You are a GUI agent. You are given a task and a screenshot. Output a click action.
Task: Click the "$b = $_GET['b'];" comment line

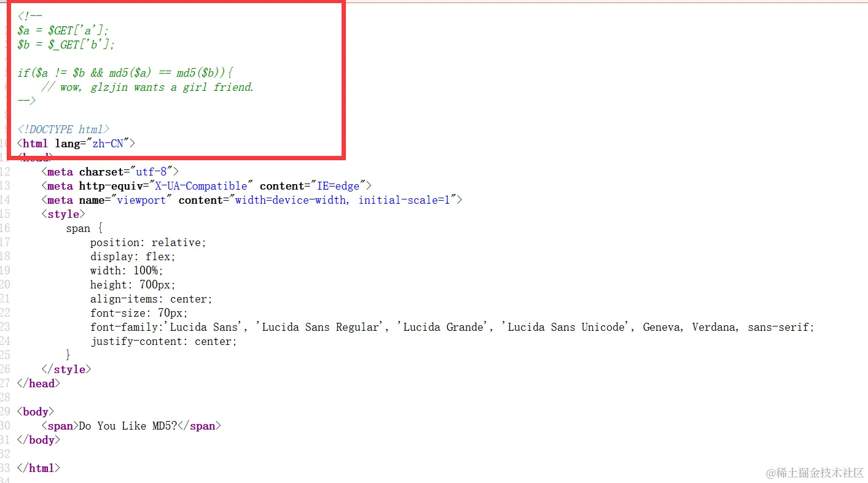[66, 44]
